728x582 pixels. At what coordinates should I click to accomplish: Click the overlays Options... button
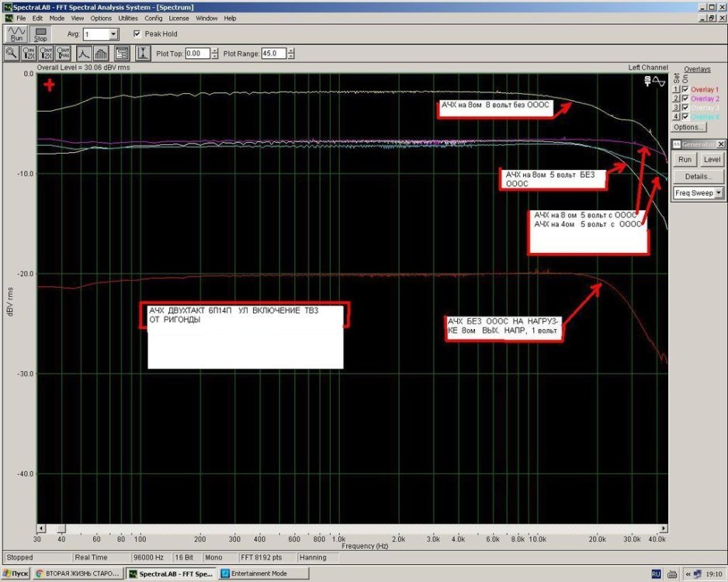coord(688,127)
